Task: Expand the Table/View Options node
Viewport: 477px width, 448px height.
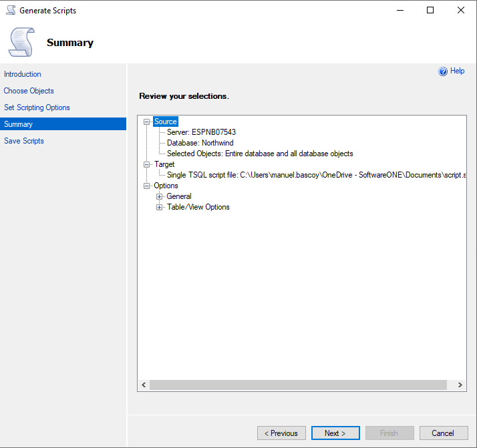Action: coord(160,207)
